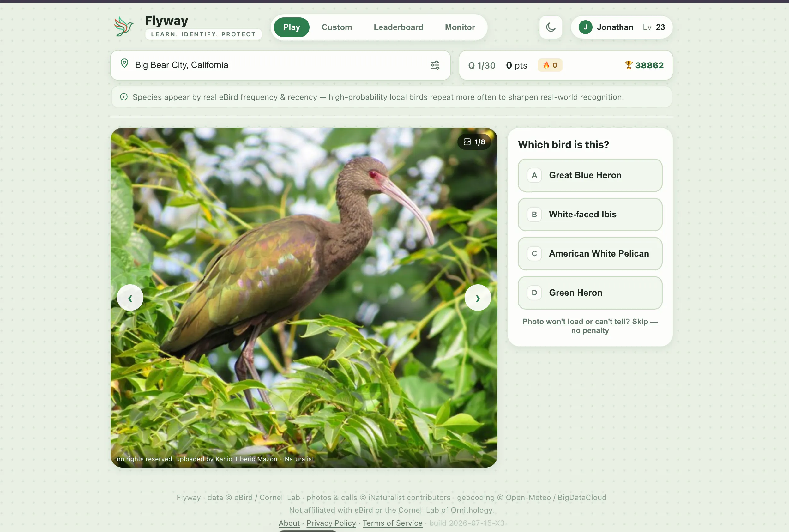The width and height of the screenshot is (789, 532).
Task: Click the Flyway bird logo
Action: pyautogui.click(x=123, y=27)
